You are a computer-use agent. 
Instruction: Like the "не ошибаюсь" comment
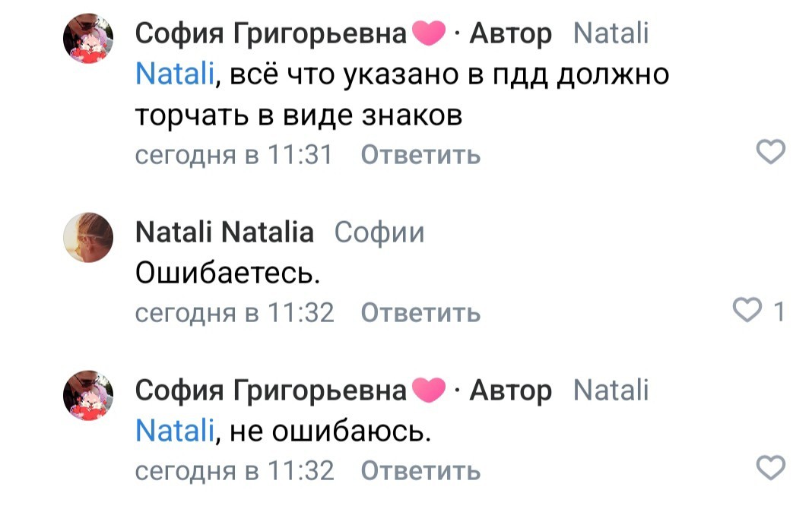[772, 469]
